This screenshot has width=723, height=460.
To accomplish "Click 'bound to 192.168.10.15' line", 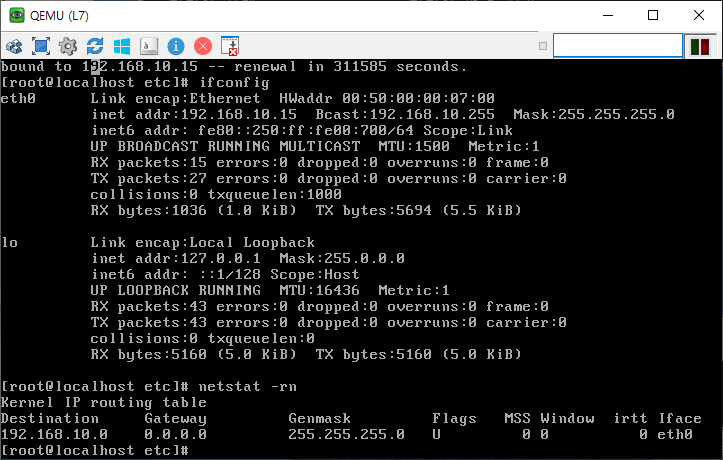I will (99, 67).
